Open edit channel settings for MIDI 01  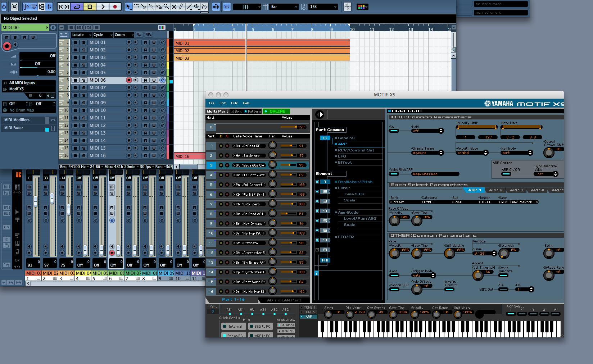pos(162,42)
